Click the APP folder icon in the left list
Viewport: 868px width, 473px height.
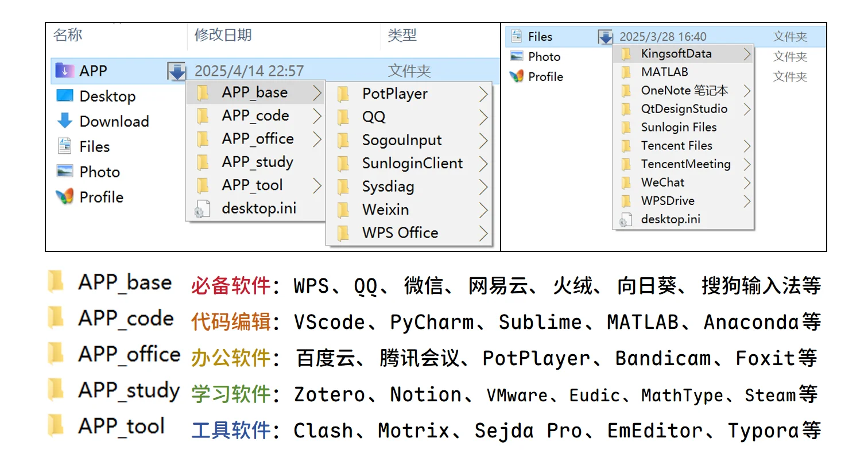[x=64, y=71]
